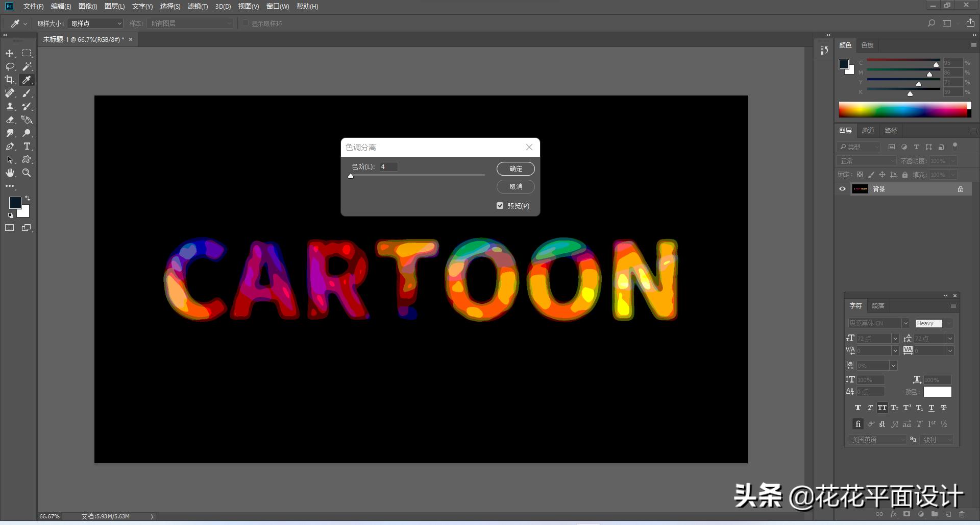Select the Pen tool

click(10, 147)
